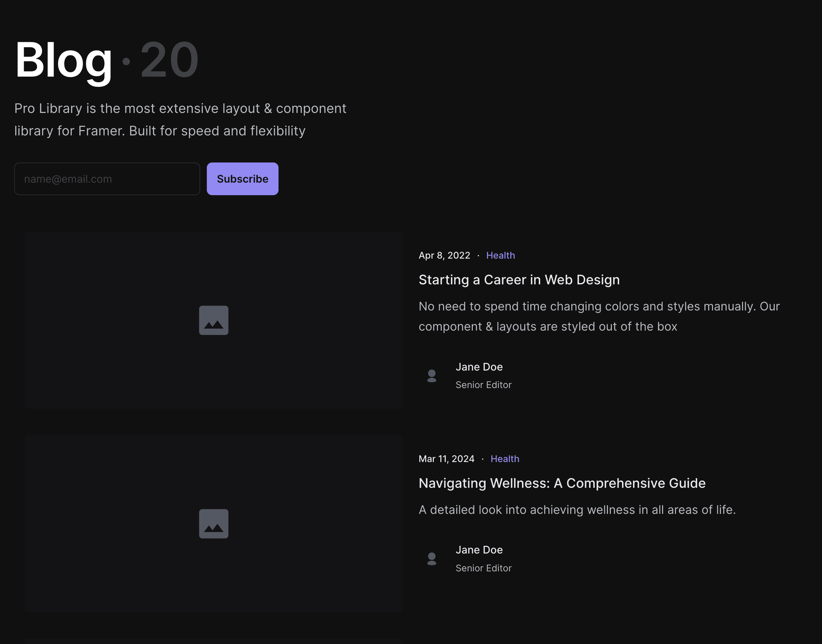The height and width of the screenshot is (644, 822).
Task: Click author name Jane Doe on the first post
Action: point(479,367)
